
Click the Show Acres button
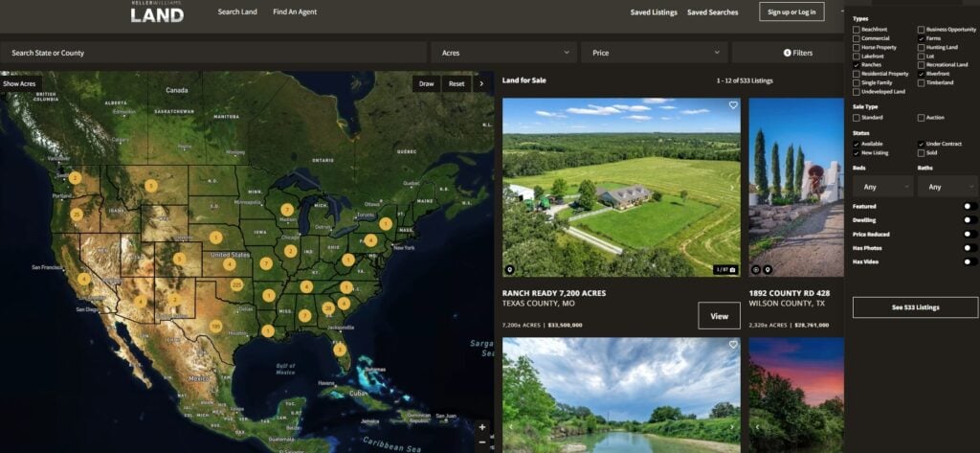pos(20,84)
